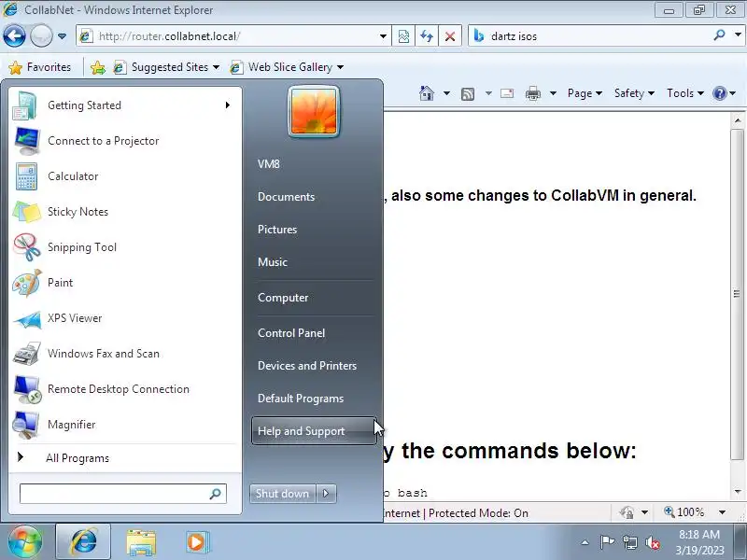Refresh the page with refresh icon
Viewport: 747px width, 560px height.
[x=427, y=36]
